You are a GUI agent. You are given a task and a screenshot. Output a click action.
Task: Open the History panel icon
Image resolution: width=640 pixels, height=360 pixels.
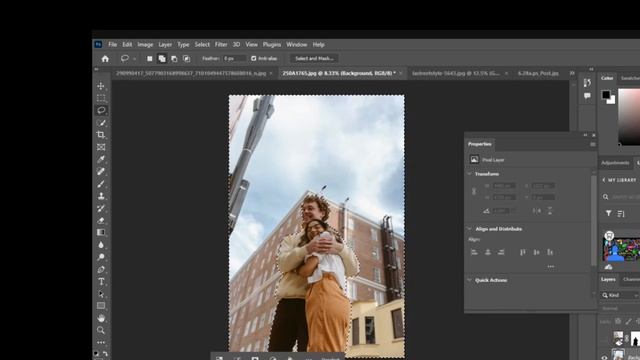pos(587,83)
